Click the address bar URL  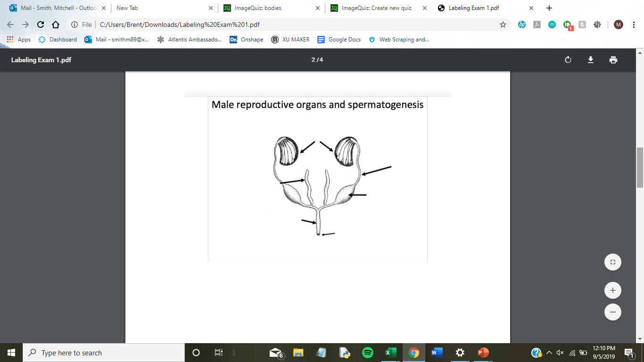point(180,25)
